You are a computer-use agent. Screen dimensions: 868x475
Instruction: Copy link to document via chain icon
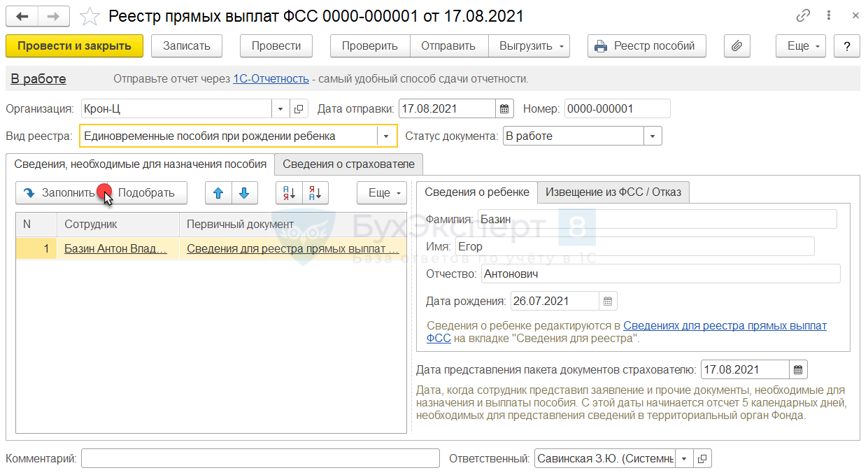tap(804, 16)
